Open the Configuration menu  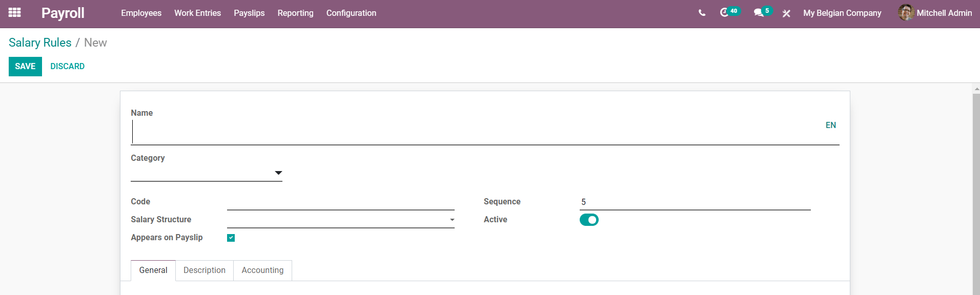coord(351,13)
